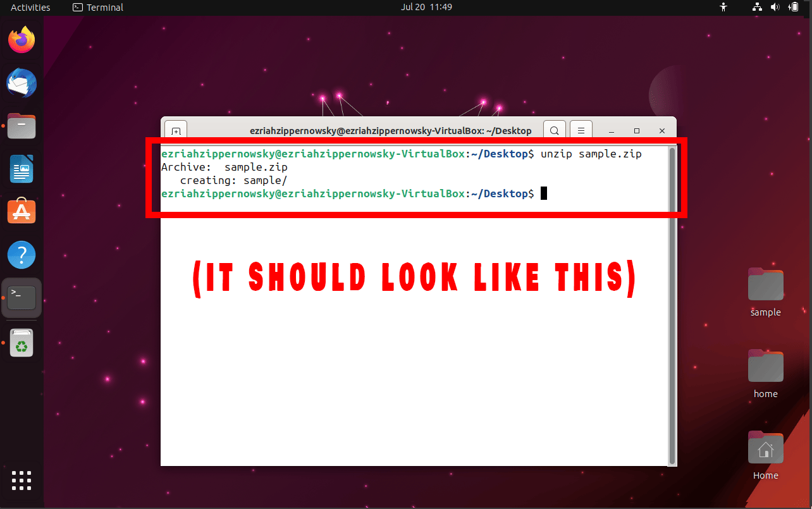Open the sample folder on the desktop
Viewport: 812px width, 509px height.
pyautogui.click(x=765, y=285)
